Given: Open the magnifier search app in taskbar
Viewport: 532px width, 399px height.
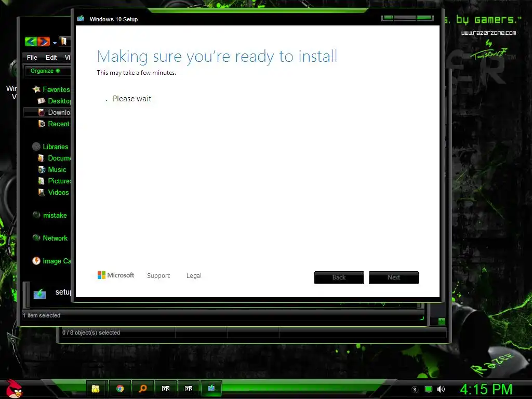Looking at the screenshot, I should tap(143, 389).
